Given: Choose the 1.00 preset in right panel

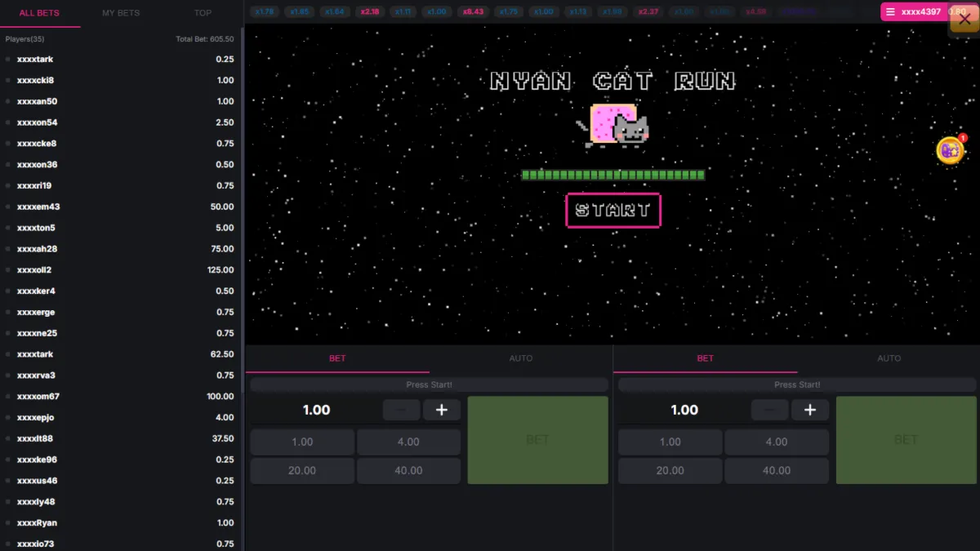Looking at the screenshot, I should coord(670,442).
